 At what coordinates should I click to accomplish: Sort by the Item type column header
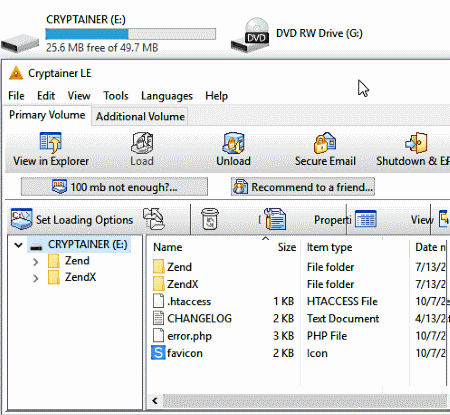tap(329, 247)
